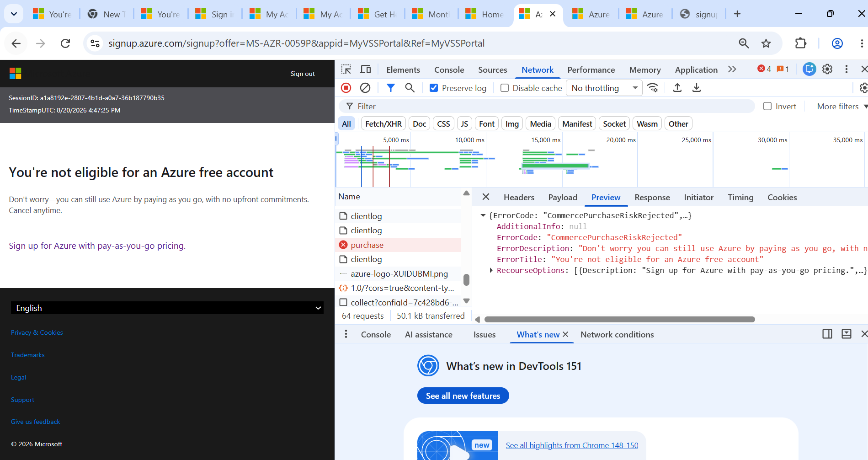This screenshot has width=868, height=460.
Task: Open DevTools settings gear
Action: pos(827,70)
